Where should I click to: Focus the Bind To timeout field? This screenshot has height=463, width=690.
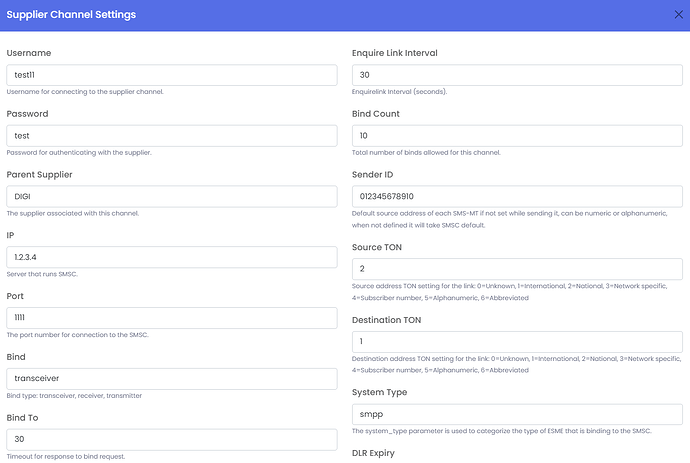[x=172, y=440]
